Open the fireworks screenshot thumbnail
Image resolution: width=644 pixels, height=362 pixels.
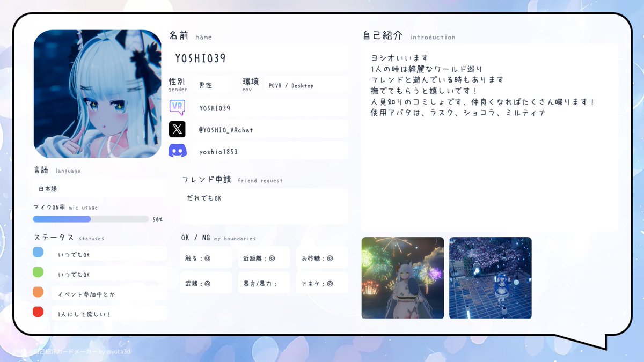[402, 278]
